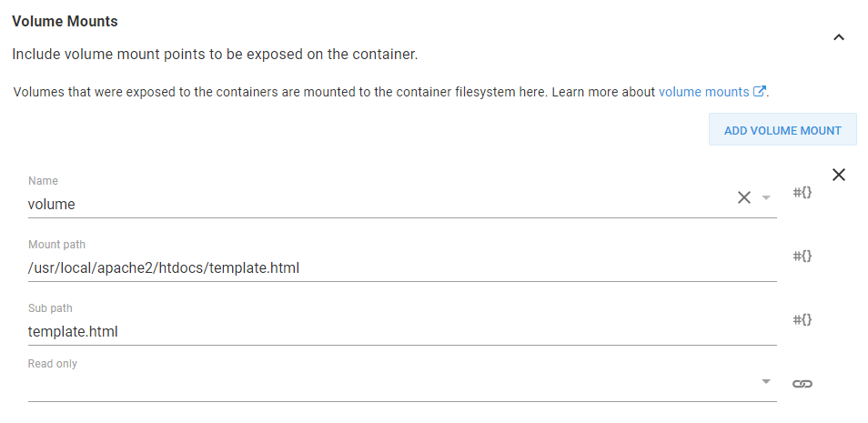Remove the volume mount entry with large X
Screen dimensions: 868x423
pyautogui.click(x=839, y=175)
